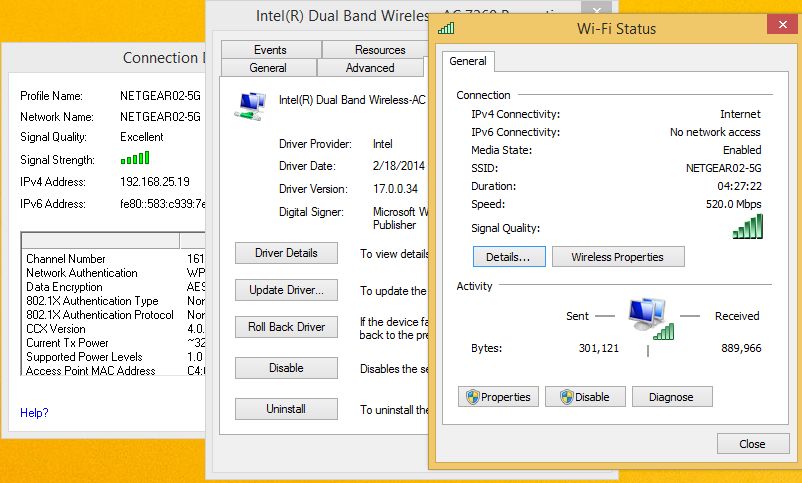Click Roll Back Driver button
The image size is (802, 483).
[286, 327]
